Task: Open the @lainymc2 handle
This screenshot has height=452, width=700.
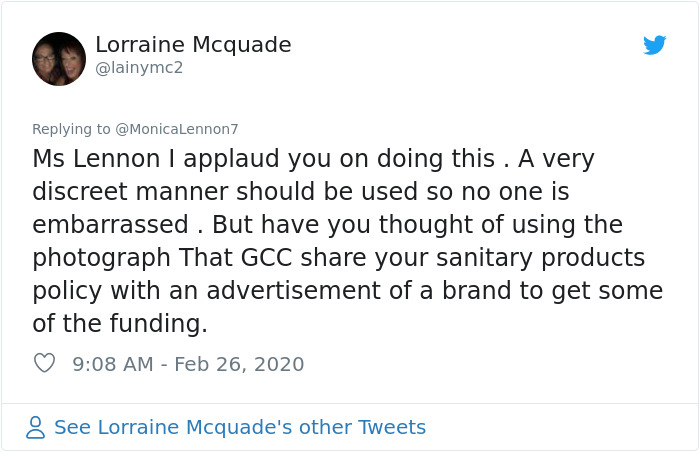Action: click(139, 68)
